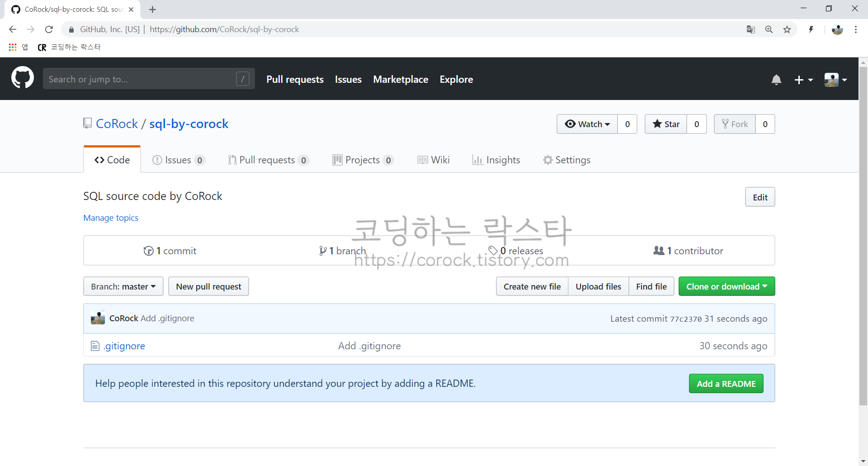The image size is (868, 466).
Task: Open latest commit hash 77c2370
Action: coord(686,319)
